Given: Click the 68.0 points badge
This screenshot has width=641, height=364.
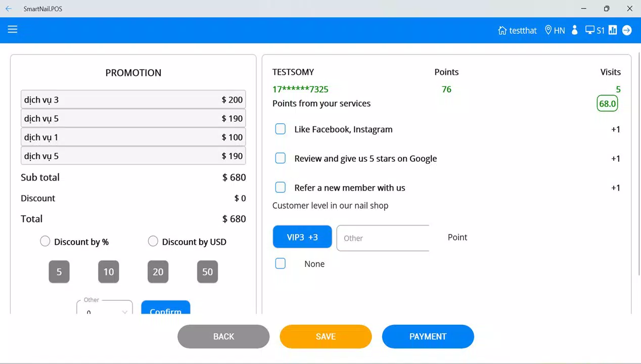Looking at the screenshot, I should point(607,104).
